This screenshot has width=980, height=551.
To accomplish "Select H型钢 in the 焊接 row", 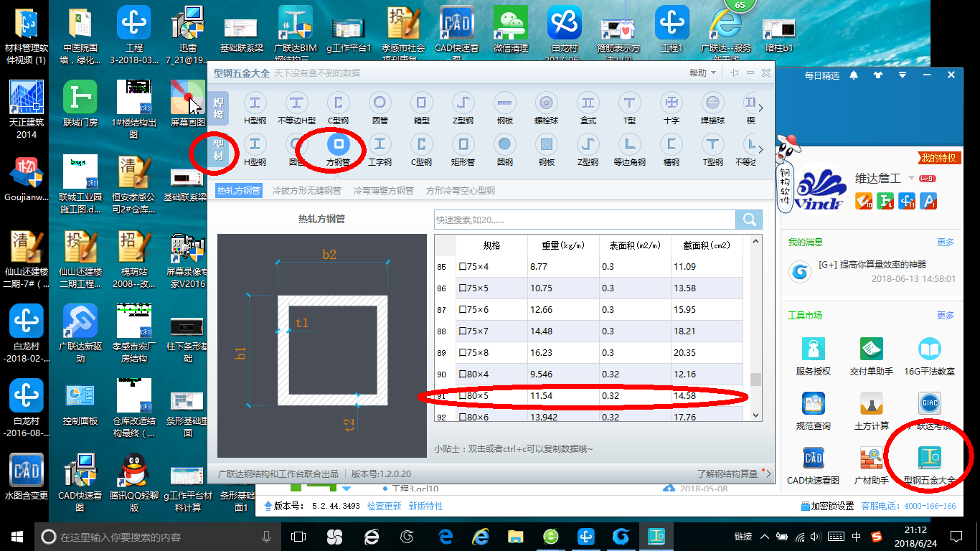I will (x=255, y=108).
